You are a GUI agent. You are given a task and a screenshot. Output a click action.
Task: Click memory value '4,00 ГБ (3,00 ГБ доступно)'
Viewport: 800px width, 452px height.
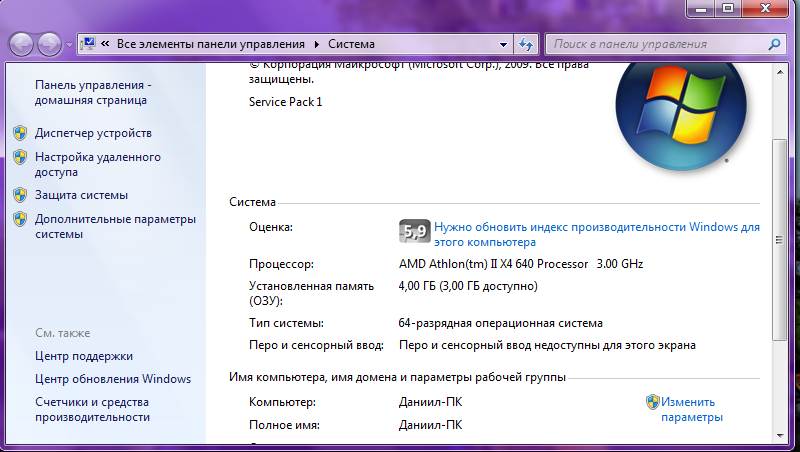(x=468, y=286)
